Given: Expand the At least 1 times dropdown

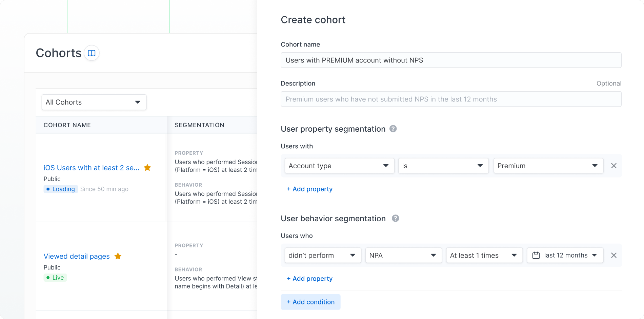Looking at the screenshot, I should pos(484,255).
